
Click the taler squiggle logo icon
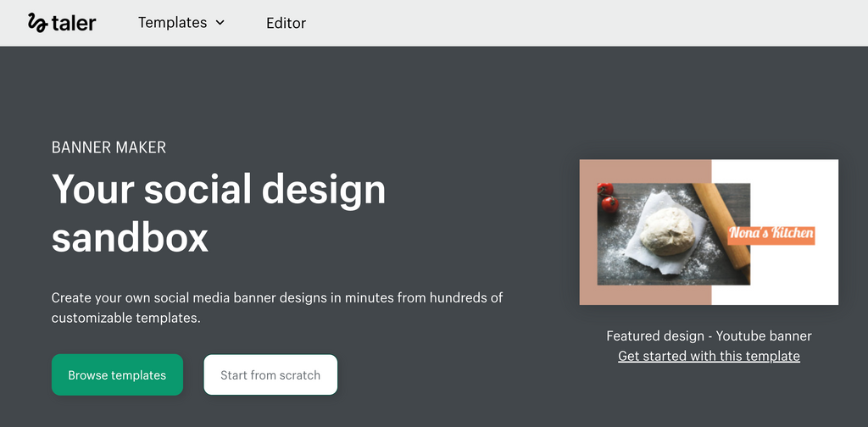point(37,23)
